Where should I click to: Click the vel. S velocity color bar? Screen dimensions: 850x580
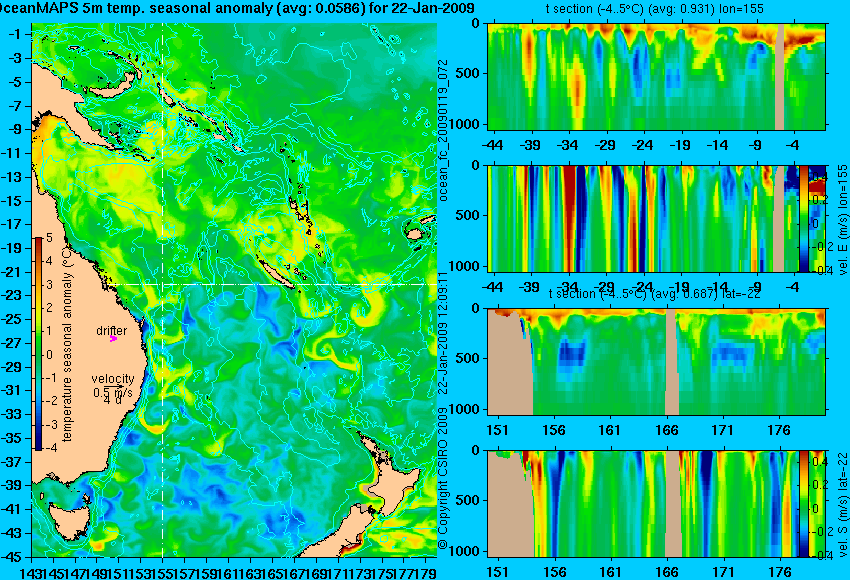pyautogui.click(x=804, y=504)
